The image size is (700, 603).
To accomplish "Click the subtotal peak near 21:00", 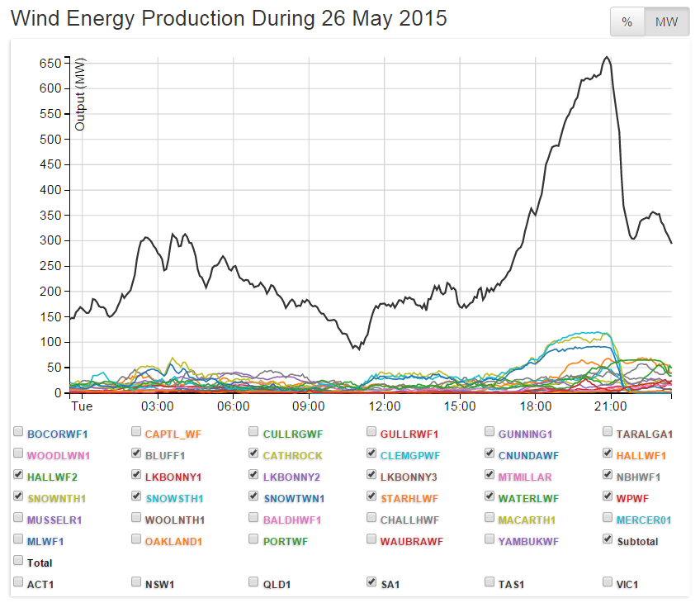I will [607, 57].
